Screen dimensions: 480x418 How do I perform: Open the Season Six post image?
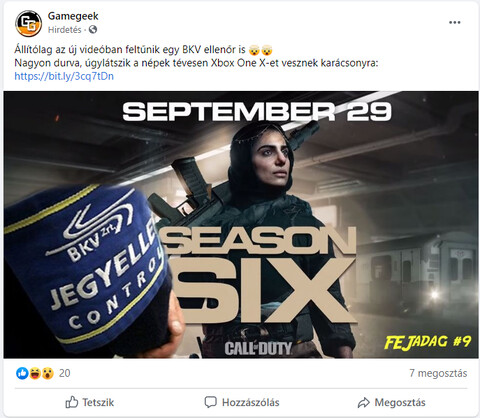pos(241,225)
